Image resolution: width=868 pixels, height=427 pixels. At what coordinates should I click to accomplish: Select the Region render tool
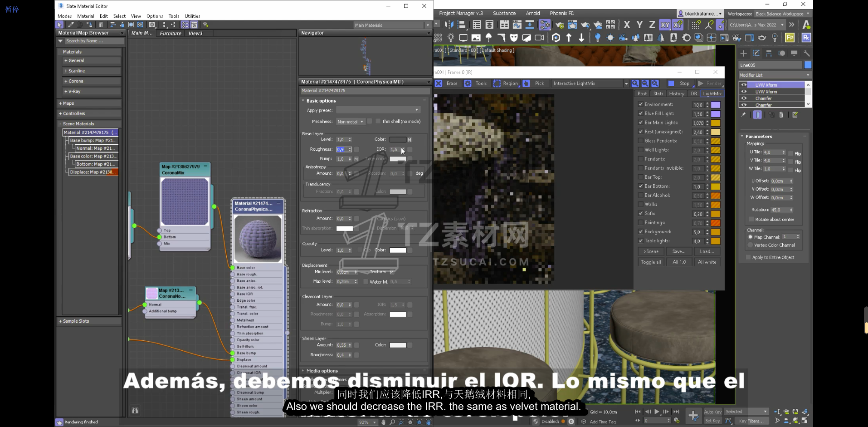tap(505, 83)
